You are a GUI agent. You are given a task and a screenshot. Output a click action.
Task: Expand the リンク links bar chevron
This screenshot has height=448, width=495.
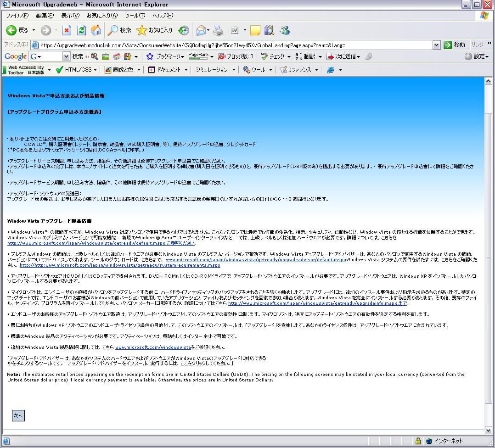tap(489, 43)
